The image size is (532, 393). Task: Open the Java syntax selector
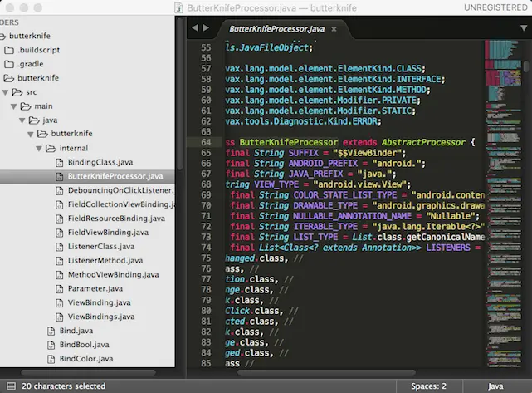pyautogui.click(x=495, y=386)
